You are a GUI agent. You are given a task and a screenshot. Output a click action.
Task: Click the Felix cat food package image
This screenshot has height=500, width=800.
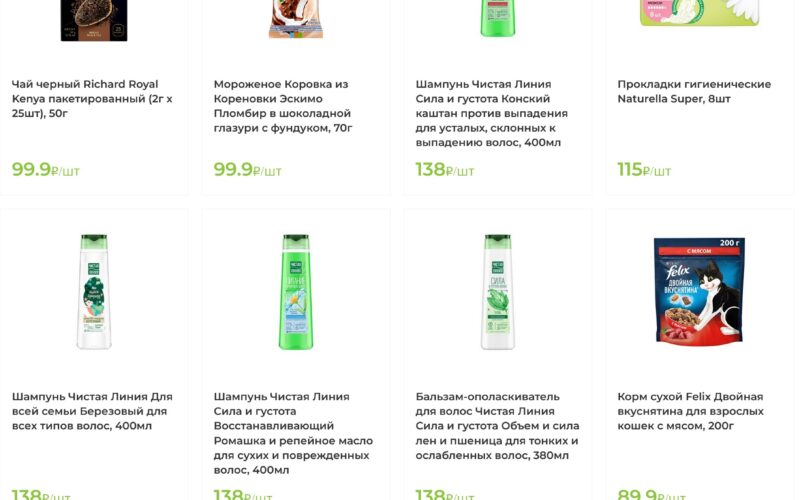click(699, 292)
